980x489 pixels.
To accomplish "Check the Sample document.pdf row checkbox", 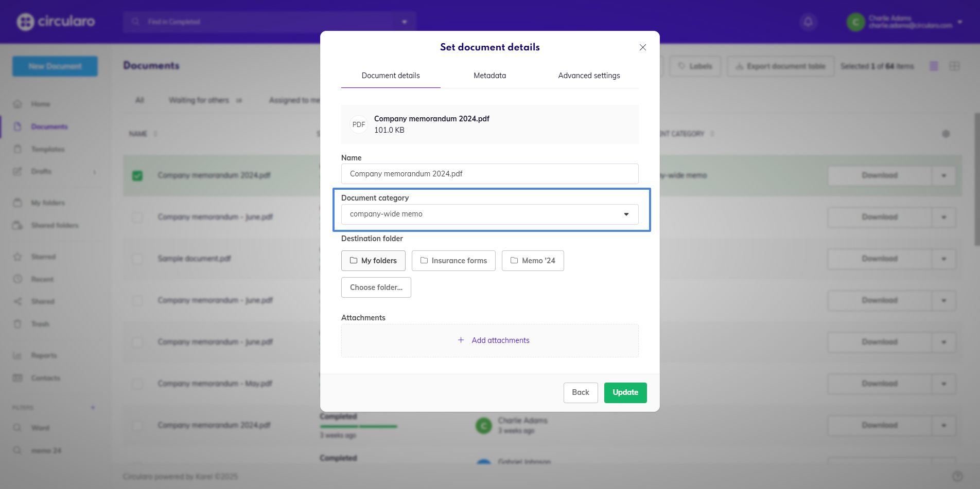I will click(137, 259).
